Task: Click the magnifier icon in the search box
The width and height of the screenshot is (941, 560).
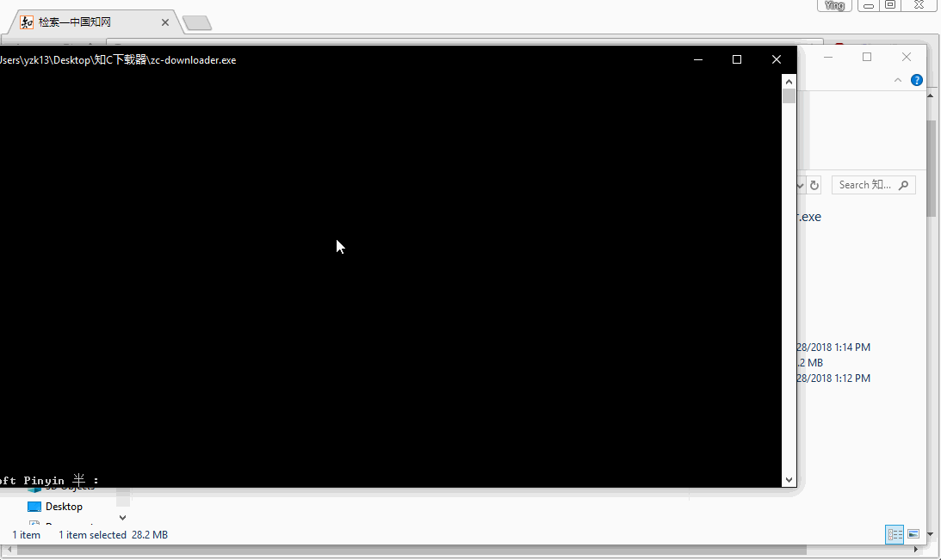Action: (x=902, y=184)
